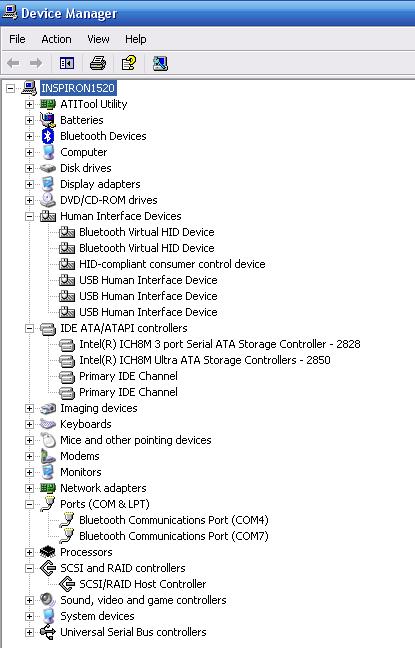Click the Print toolbar icon

[98, 63]
